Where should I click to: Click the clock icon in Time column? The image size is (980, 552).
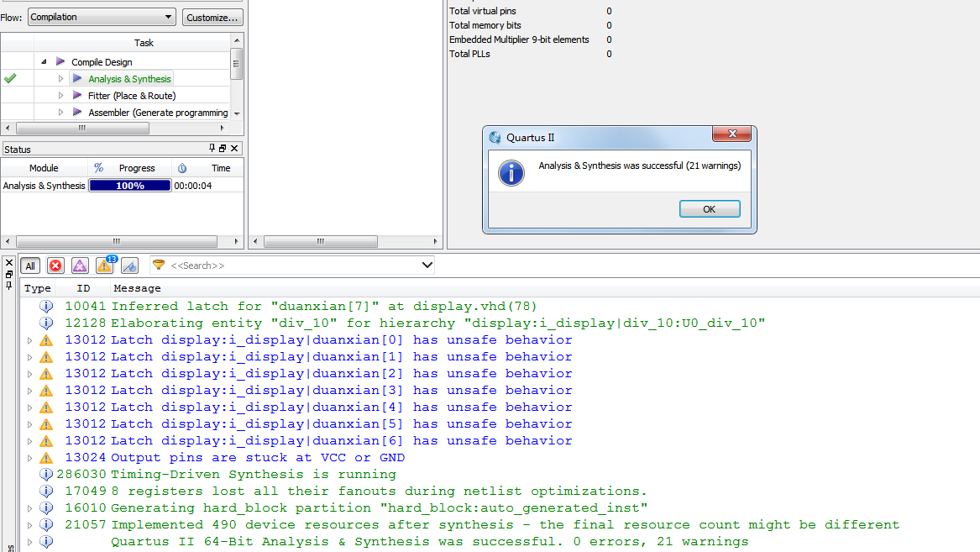click(x=182, y=168)
